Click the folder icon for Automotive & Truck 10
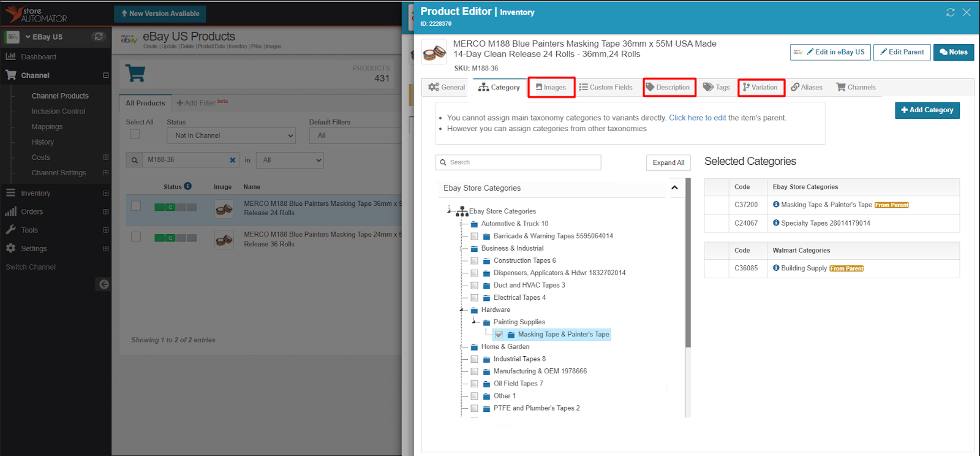The height and width of the screenshot is (456, 980). pyautogui.click(x=475, y=224)
